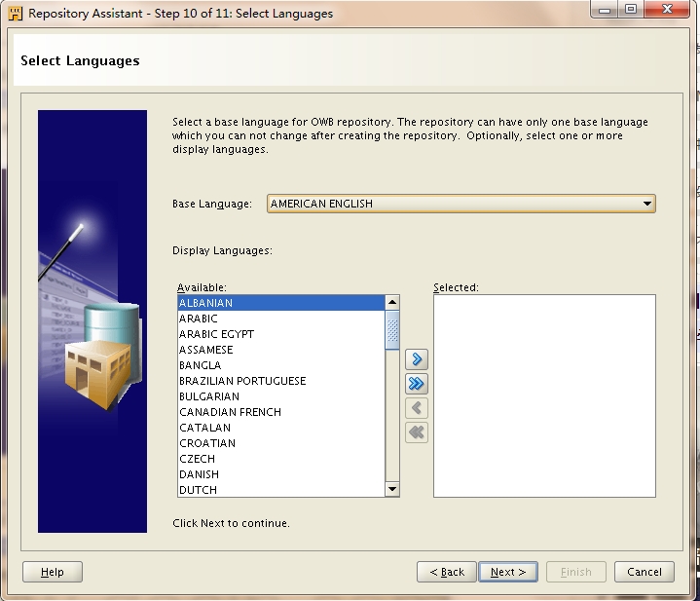Viewport: 700px width, 601px height.
Task: Select ARABIC EGYPT language
Action: (280, 334)
